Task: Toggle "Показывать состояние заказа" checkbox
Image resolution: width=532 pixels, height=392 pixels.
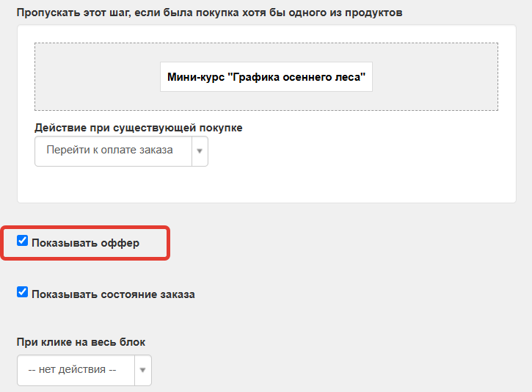Action: [x=23, y=292]
